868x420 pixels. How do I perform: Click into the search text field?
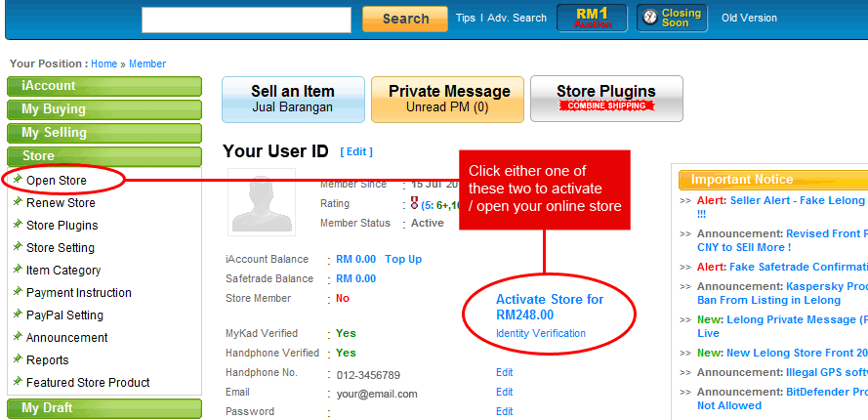click(x=246, y=20)
